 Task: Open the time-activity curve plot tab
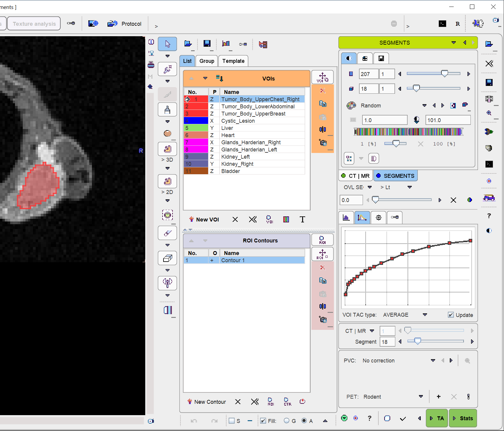362,218
